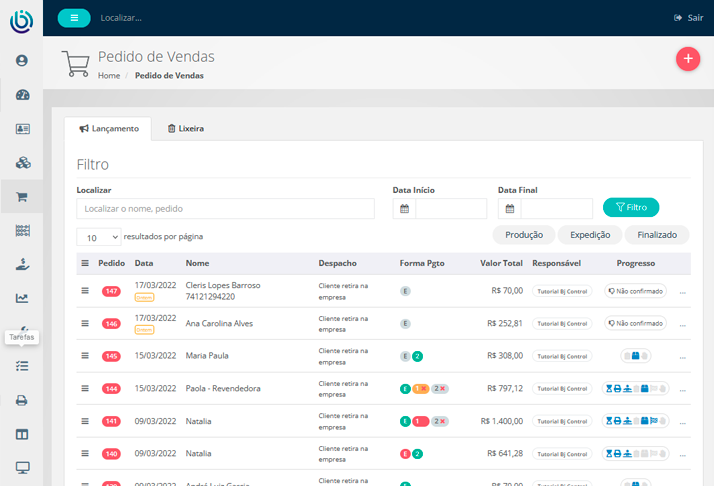This screenshot has width=714, height=486.
Task: Open the printer icon in sidebar
Action: point(22,400)
